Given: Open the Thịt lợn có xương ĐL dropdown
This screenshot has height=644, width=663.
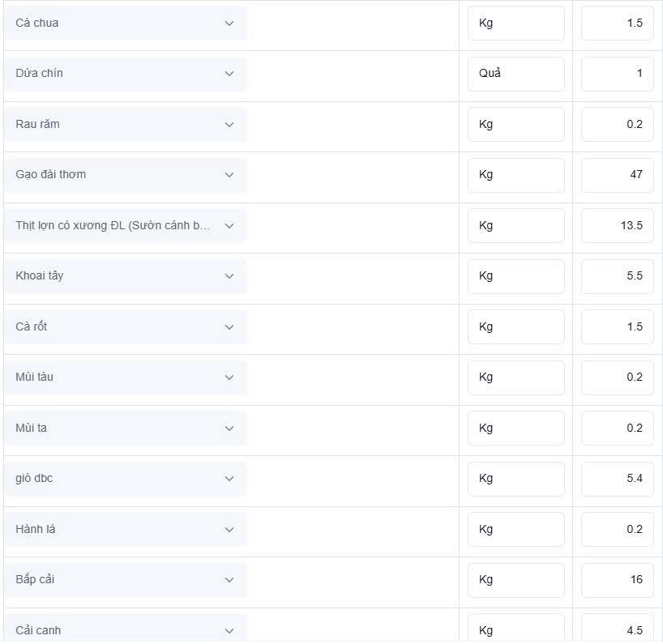Looking at the screenshot, I should coord(126,226).
